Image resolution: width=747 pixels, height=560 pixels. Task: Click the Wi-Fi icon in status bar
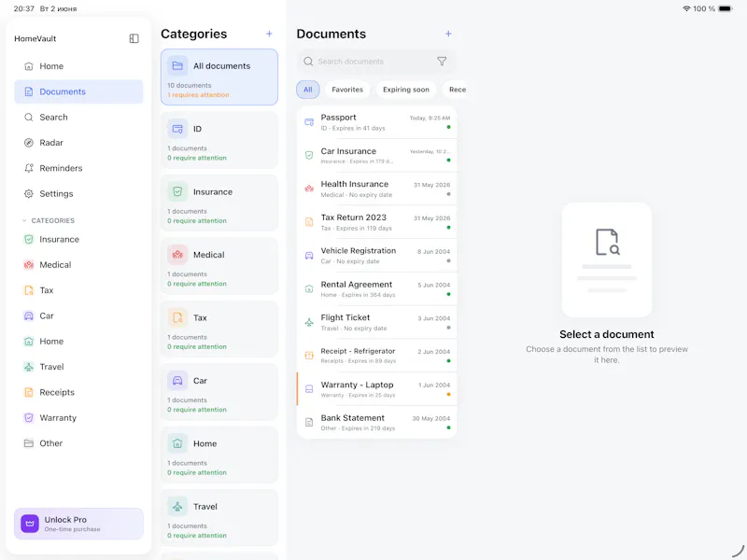tap(686, 8)
